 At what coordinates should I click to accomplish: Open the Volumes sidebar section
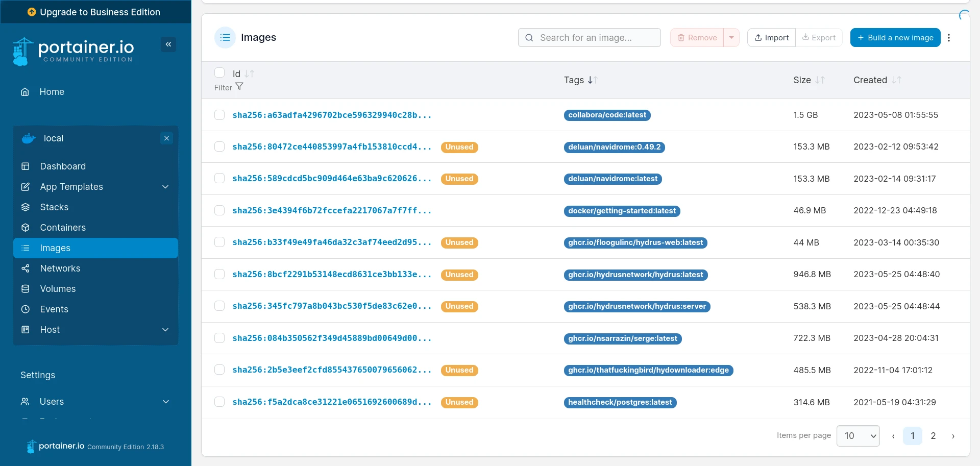58,289
